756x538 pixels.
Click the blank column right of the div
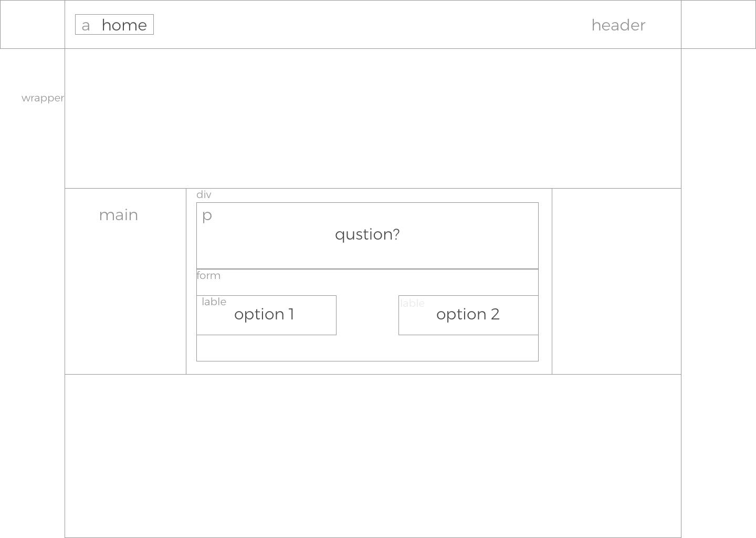pyautogui.click(x=616, y=281)
